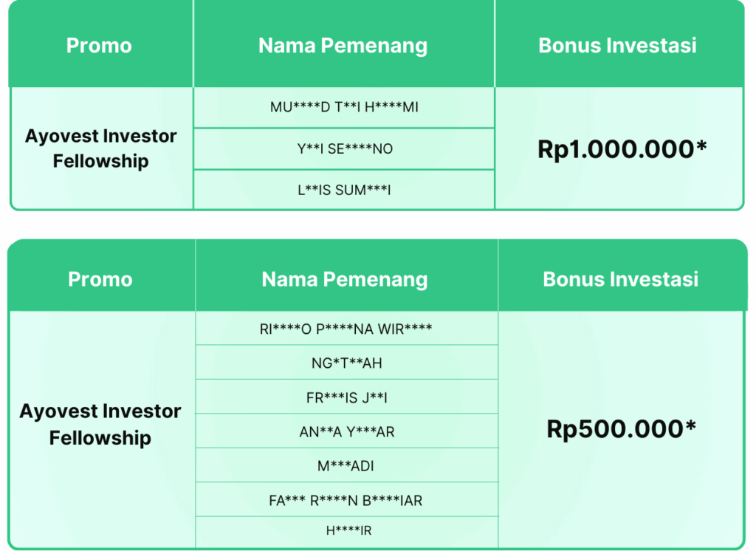Click Ayovest Investor Fellowship beside Rp500.000* winners
The width and height of the screenshot is (756, 551).
coord(100,425)
